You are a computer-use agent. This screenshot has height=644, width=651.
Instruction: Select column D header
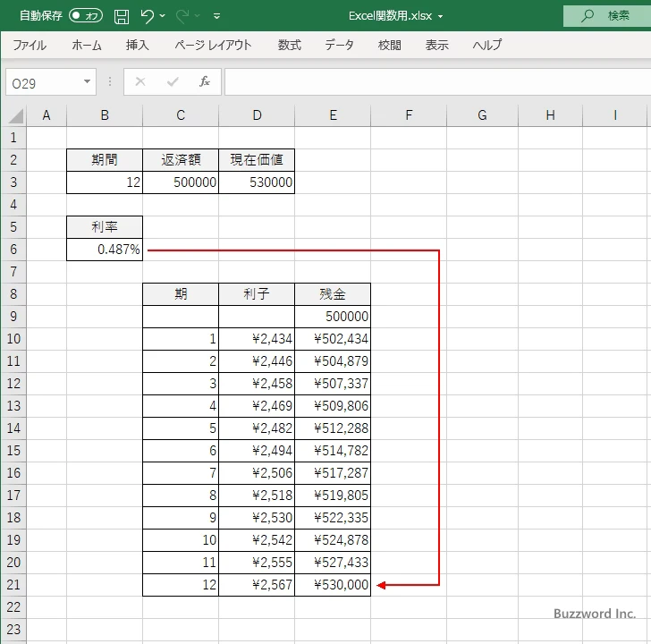click(x=257, y=115)
